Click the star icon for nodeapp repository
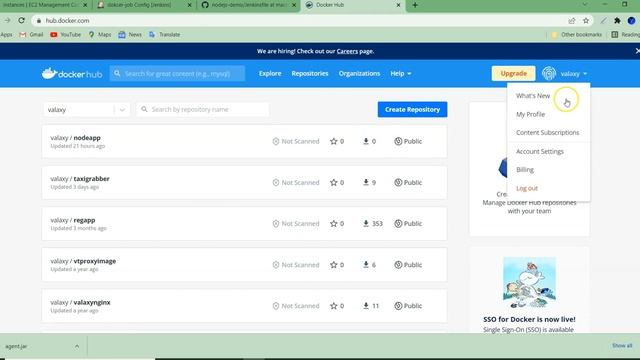The width and height of the screenshot is (640, 360). [x=333, y=141]
